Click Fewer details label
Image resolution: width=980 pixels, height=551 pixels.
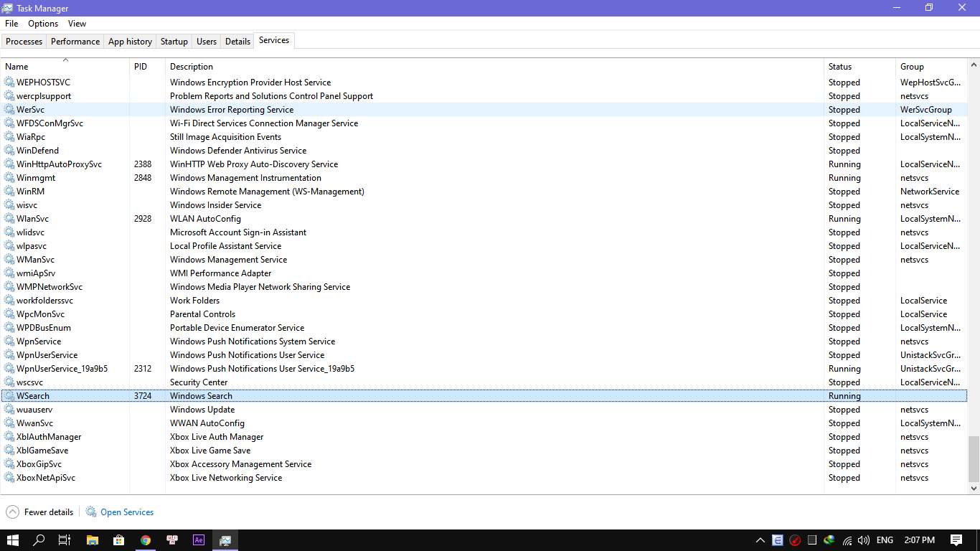click(x=49, y=512)
